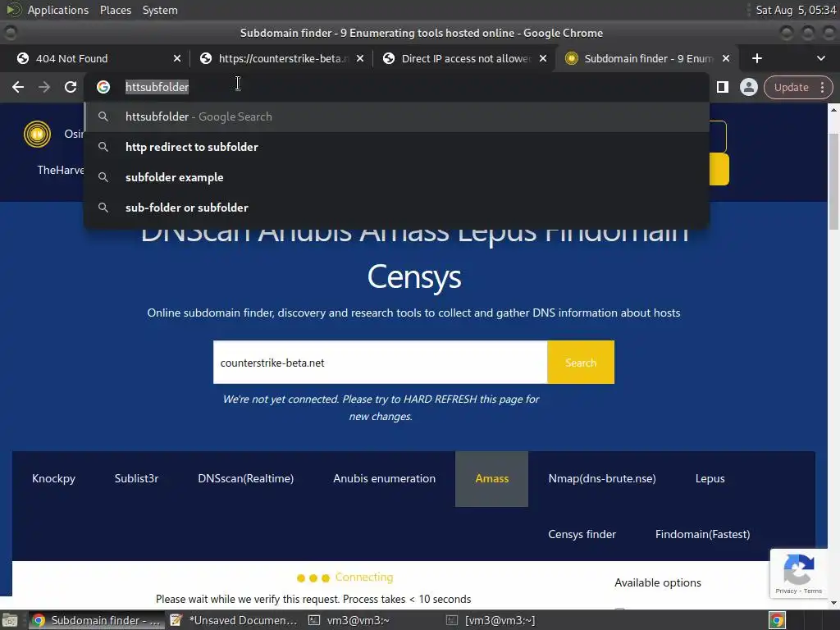The image size is (840, 630).
Task: Select the Censys finder tab
Action: [x=582, y=534]
